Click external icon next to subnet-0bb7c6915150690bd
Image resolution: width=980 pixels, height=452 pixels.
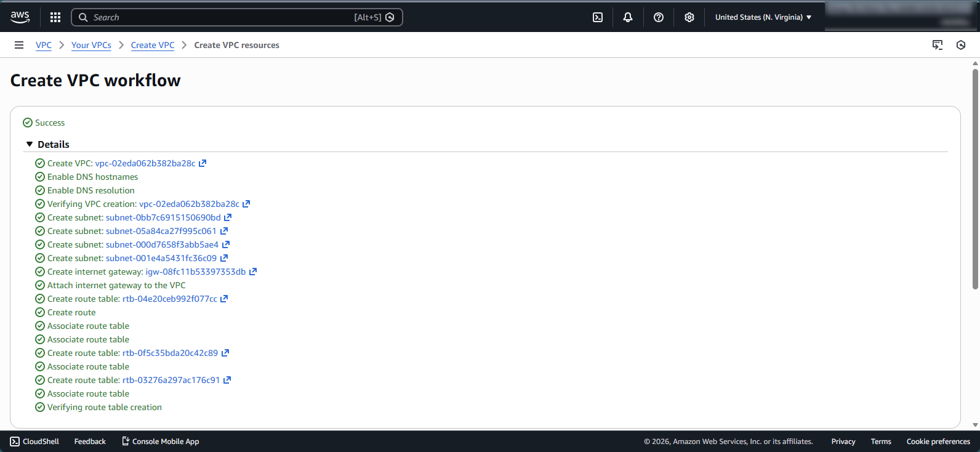(x=228, y=217)
